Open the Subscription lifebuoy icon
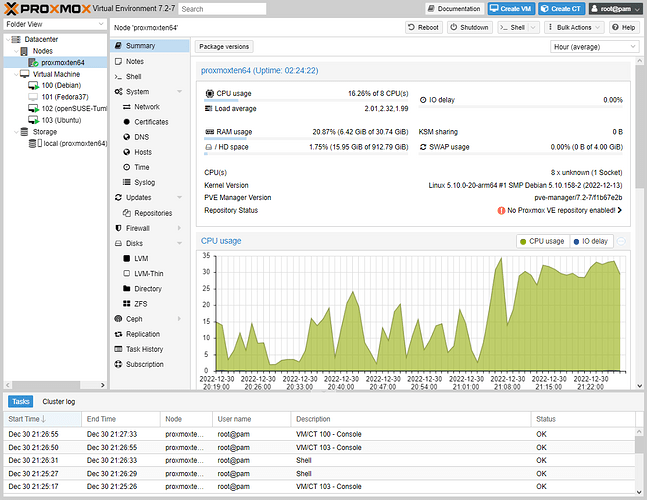This screenshot has height=500, width=647. [x=118, y=364]
